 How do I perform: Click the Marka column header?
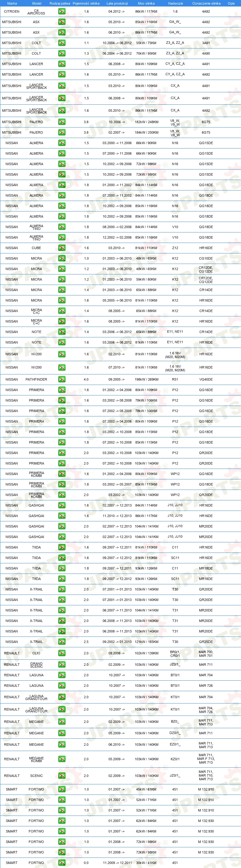click(12, 3)
